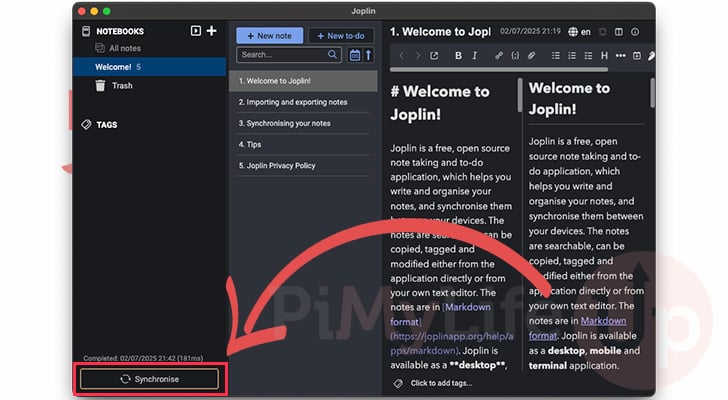The height and width of the screenshot is (400, 728).
Task: Edit the note title field
Action: pyautogui.click(x=440, y=32)
